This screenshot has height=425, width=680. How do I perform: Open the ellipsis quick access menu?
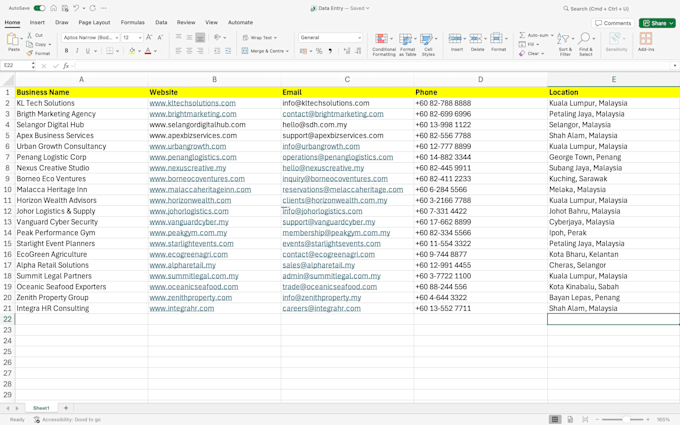point(104,8)
